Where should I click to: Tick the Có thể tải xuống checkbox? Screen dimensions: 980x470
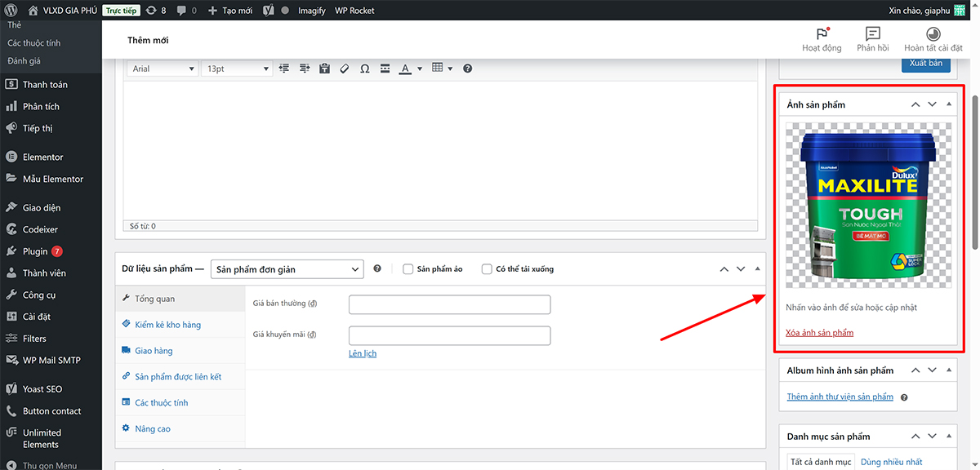pyautogui.click(x=487, y=269)
